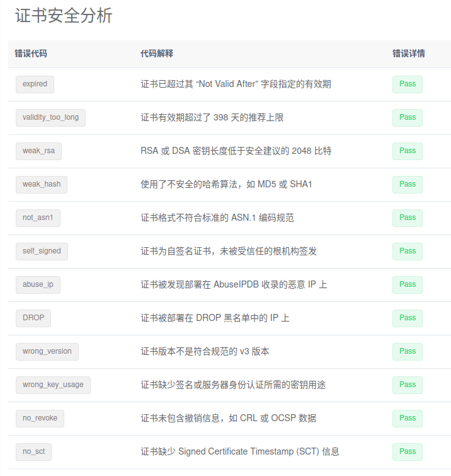The image size is (451, 476).
Task: Click the Pass badge in the expired row
Action: point(408,84)
